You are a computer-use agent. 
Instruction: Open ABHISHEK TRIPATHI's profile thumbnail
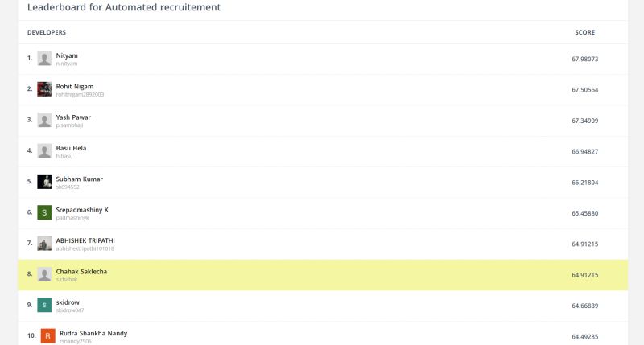(44, 243)
